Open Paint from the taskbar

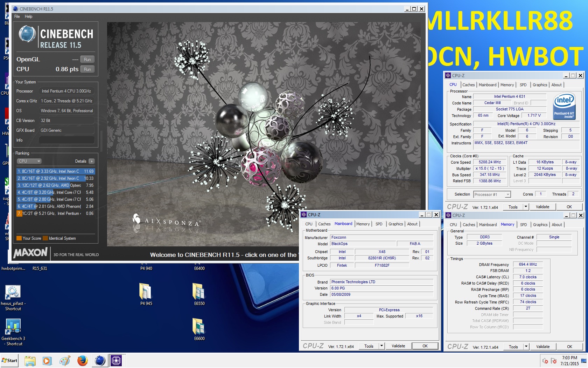pyautogui.click(x=65, y=361)
